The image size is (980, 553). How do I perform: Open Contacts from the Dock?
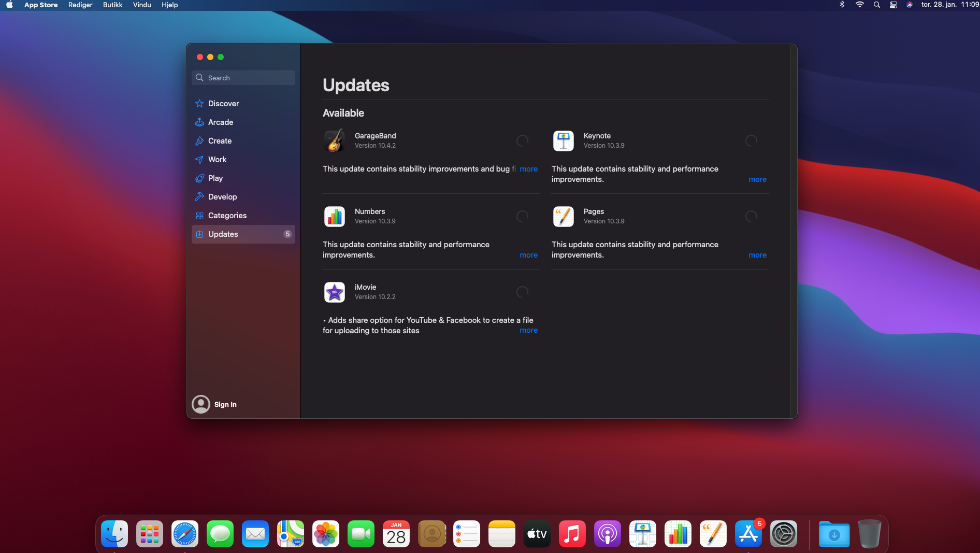(x=431, y=534)
